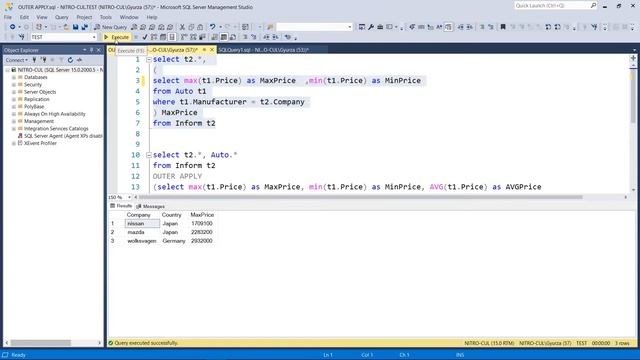Select the wolkswagen cell in results
Viewport: 640px width, 360px height.
142,241
